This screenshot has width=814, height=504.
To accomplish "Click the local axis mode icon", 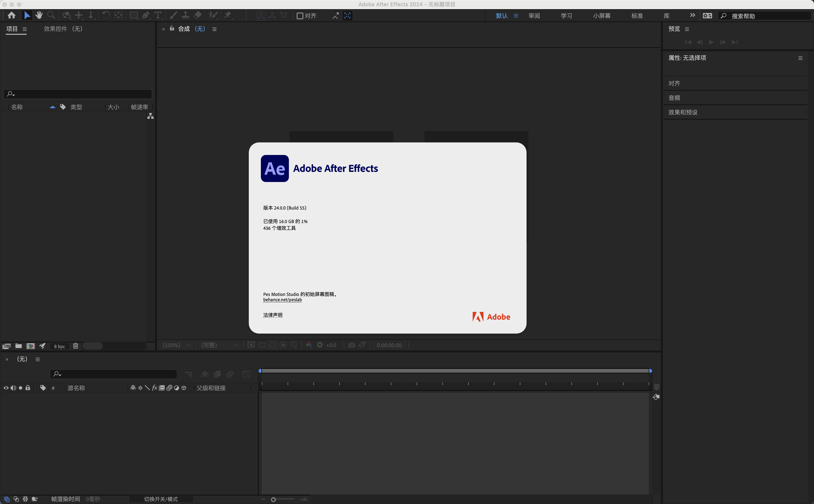I will 261,15.
